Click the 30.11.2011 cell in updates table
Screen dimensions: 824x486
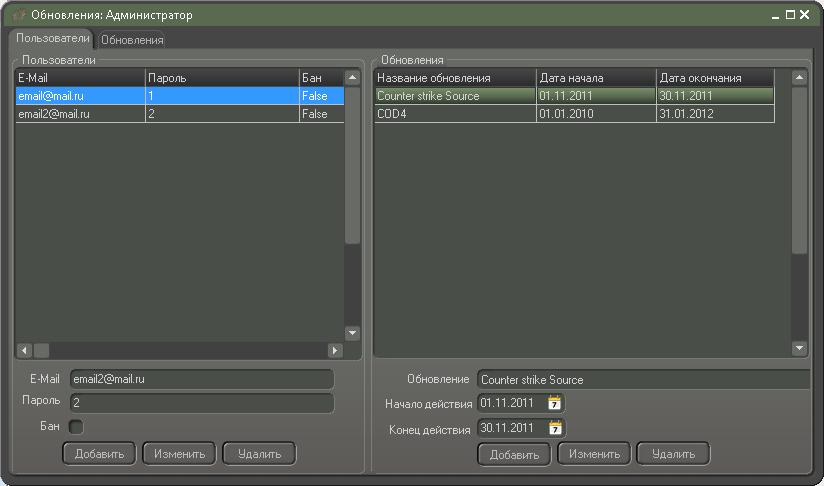pyautogui.click(x=715, y=96)
